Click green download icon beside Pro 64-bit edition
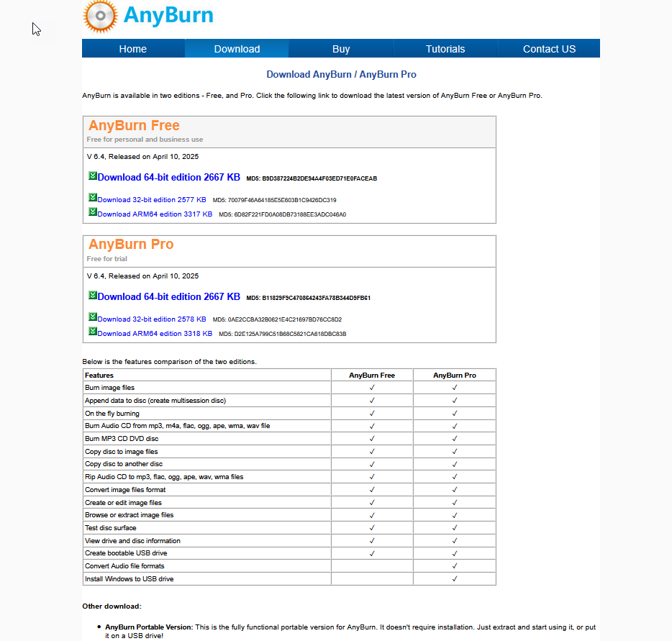This screenshot has width=672, height=641. click(93, 295)
